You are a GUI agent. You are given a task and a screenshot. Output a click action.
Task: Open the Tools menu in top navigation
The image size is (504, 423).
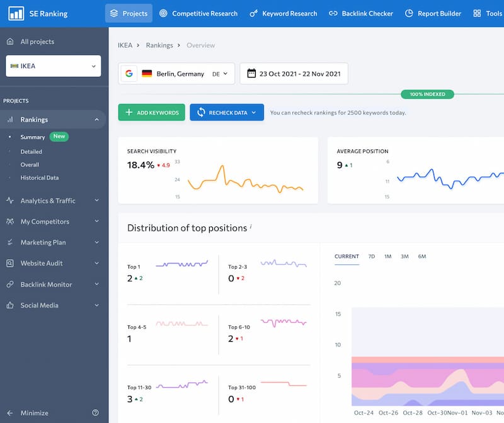[488, 13]
